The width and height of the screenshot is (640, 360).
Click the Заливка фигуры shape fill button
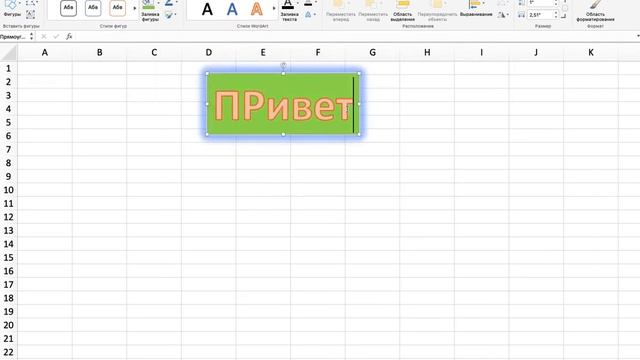150,11
